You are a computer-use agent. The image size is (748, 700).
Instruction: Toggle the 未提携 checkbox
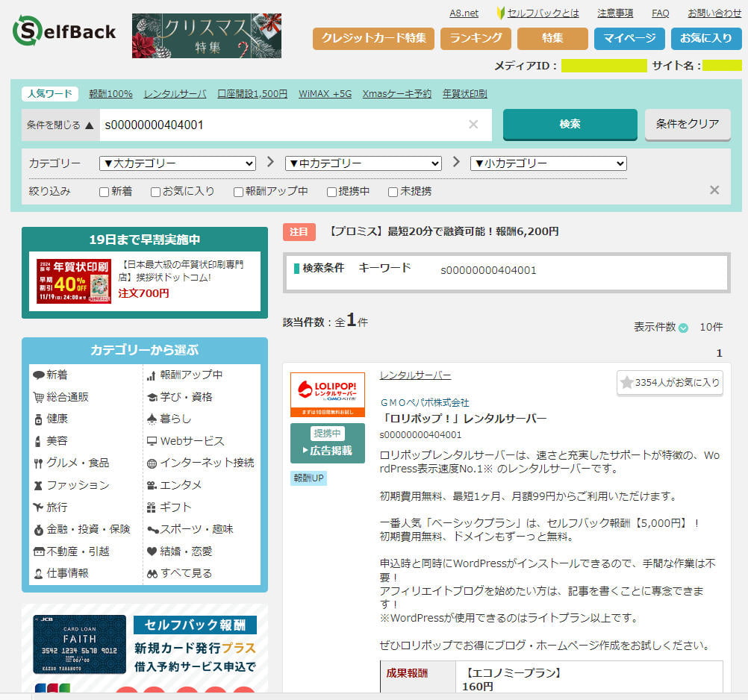click(x=393, y=192)
